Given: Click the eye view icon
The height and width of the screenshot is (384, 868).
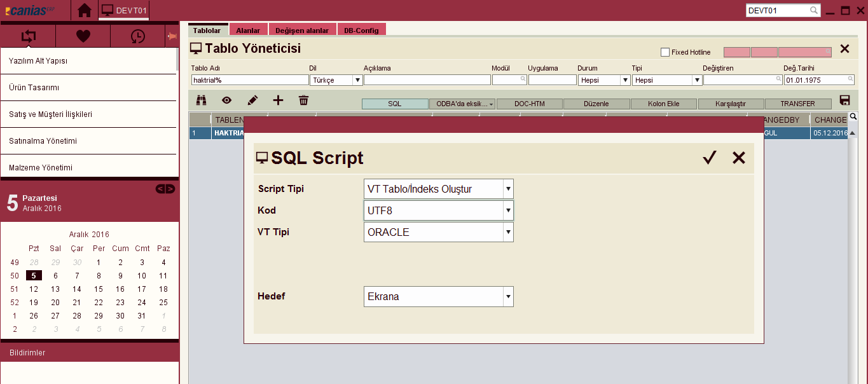Looking at the screenshot, I should tap(226, 100).
